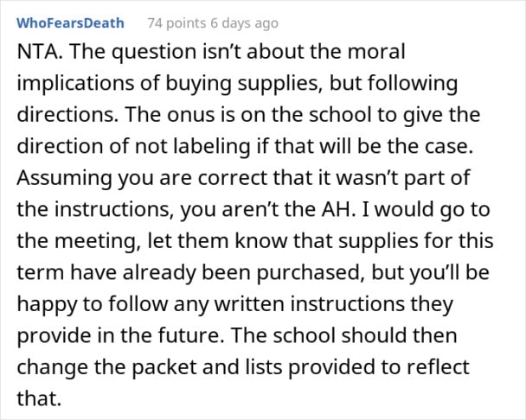Click the 6 days ago timestamp

pos(245,23)
